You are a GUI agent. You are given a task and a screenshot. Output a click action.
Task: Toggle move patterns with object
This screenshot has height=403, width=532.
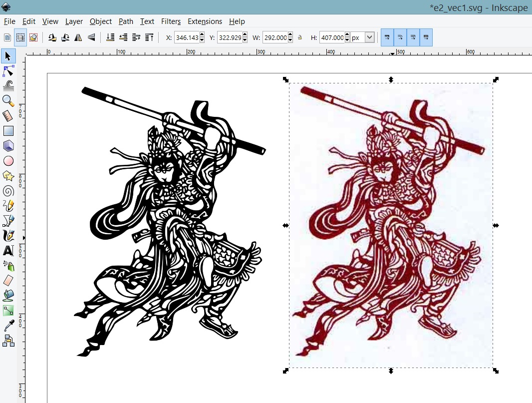click(426, 37)
